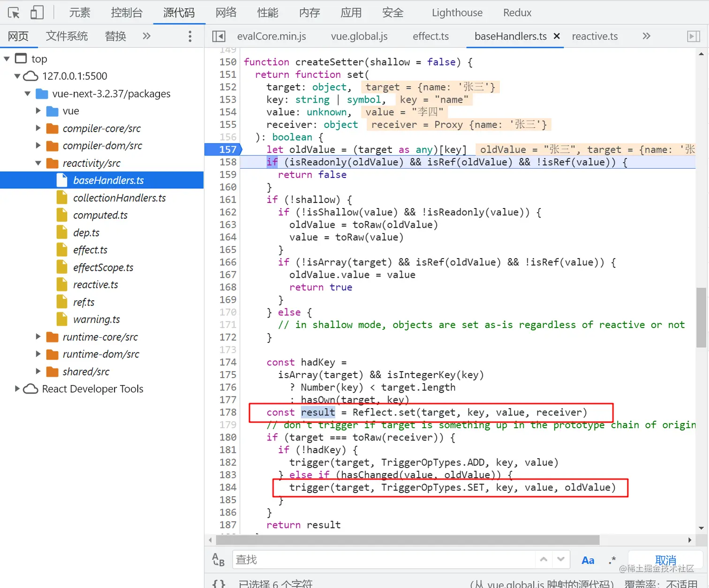This screenshot has height=588, width=709.
Task: Activate the inspect element picker icon
Action: 14,13
